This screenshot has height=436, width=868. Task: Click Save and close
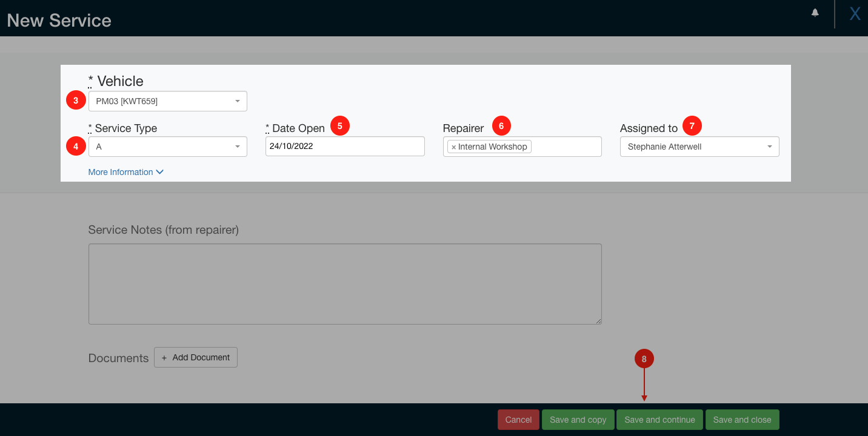742,420
